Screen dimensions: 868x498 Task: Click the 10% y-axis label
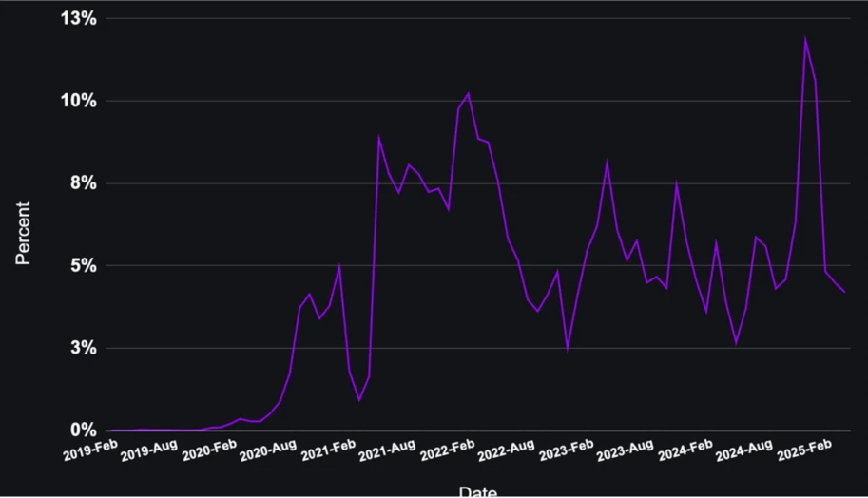click(79, 101)
